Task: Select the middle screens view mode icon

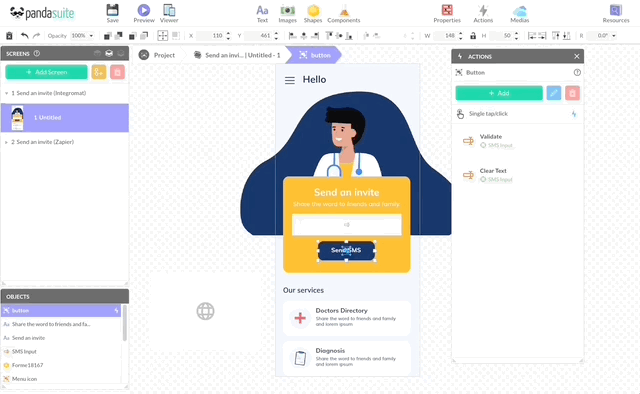Action: point(109,53)
